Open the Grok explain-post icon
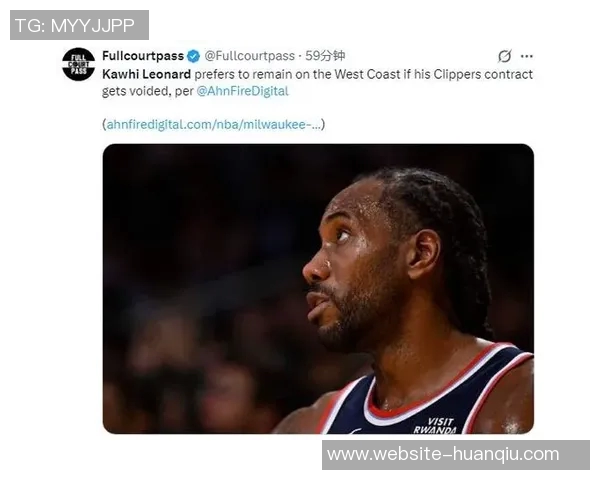This screenshot has width=600, height=480. pos(504,56)
